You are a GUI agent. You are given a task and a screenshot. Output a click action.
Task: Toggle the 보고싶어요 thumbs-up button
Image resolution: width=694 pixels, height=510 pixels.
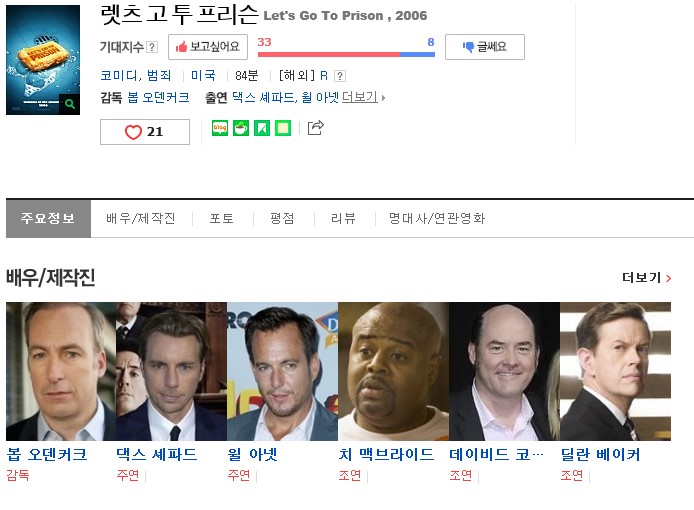[x=208, y=47]
